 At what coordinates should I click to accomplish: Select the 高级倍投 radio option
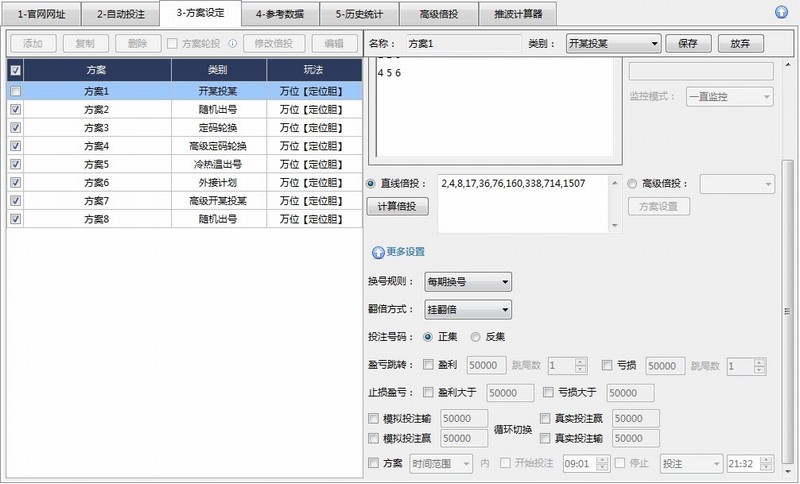(632, 184)
